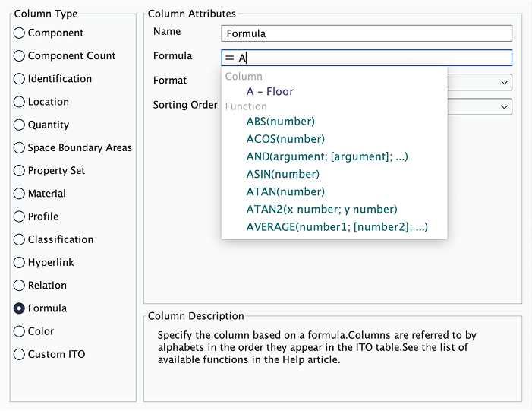This screenshot has width=532, height=411.
Task: Click the Name text field
Action: pyautogui.click(x=367, y=33)
